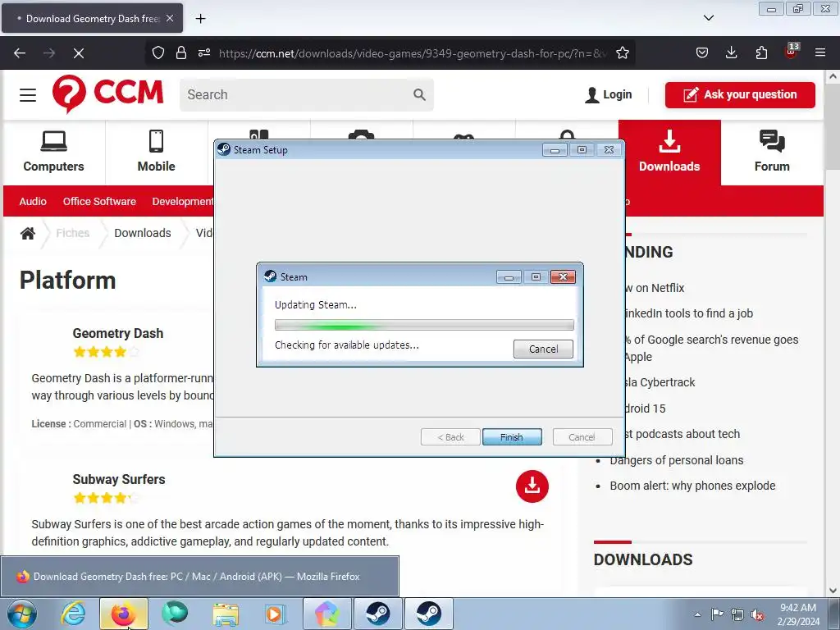
Task: Click the Firefox taskbar icon
Action: (123, 614)
